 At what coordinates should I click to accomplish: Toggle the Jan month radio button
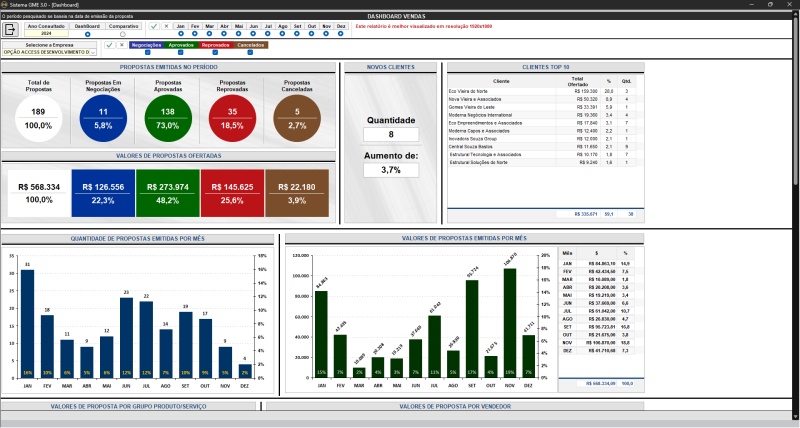point(181,34)
